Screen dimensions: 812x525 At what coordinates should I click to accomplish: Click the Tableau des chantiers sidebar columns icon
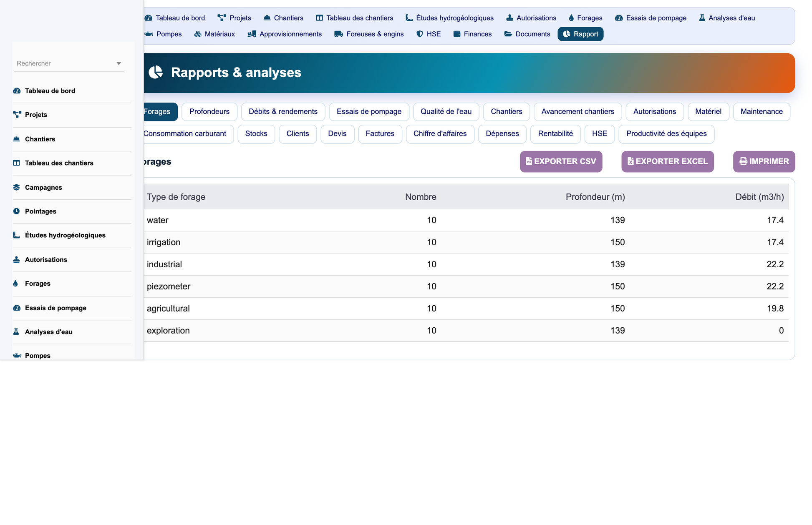click(x=17, y=163)
